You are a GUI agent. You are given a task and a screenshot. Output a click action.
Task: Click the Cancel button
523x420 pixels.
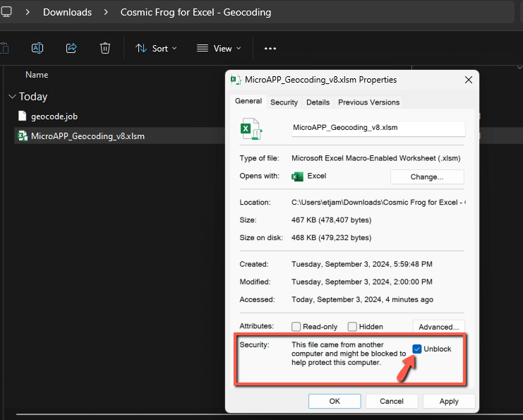tap(392, 402)
